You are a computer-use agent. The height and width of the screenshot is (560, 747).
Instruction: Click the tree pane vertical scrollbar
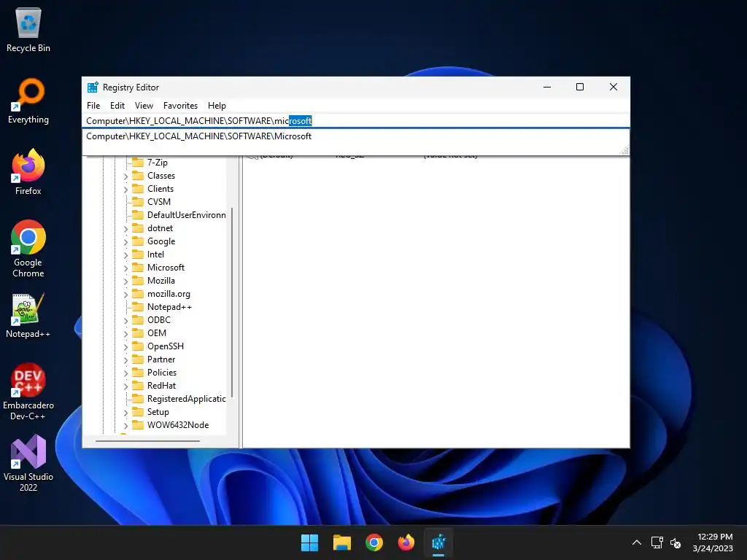232,303
